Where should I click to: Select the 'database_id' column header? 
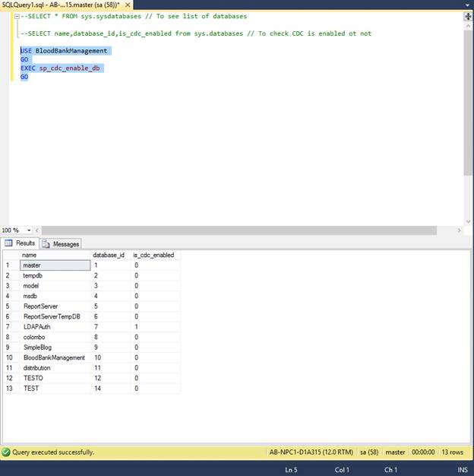tap(109, 255)
